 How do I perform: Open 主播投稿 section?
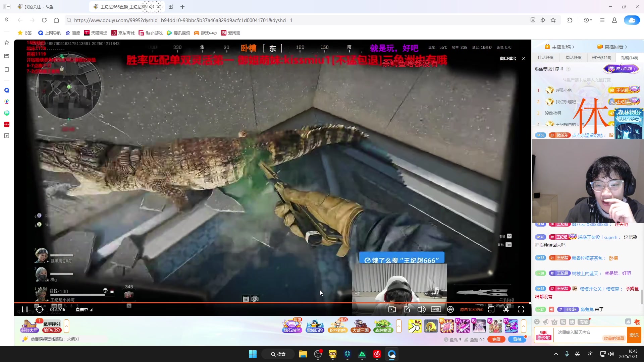point(560,47)
